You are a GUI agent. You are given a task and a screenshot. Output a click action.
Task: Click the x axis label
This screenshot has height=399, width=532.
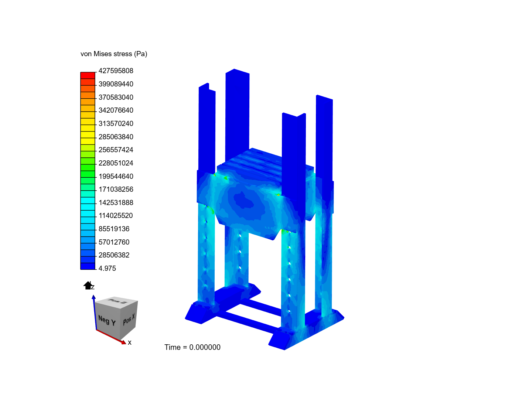click(130, 342)
